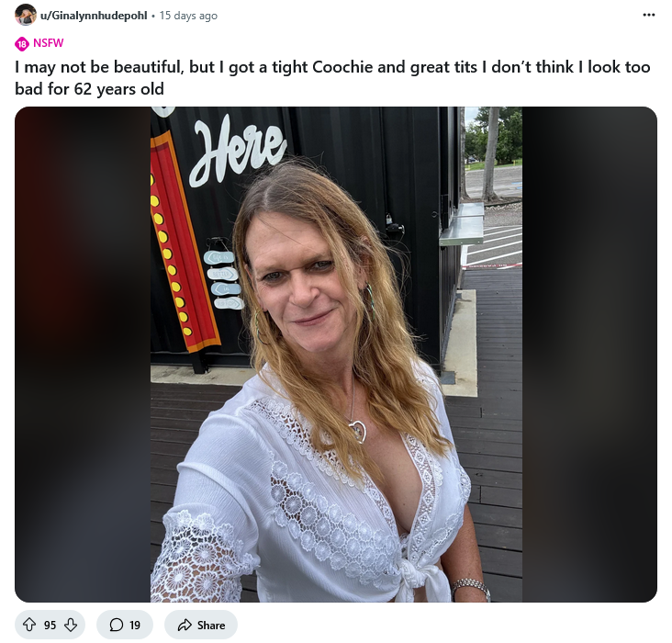
Task: Click the heart pendant in the photo
Action: coord(358,431)
